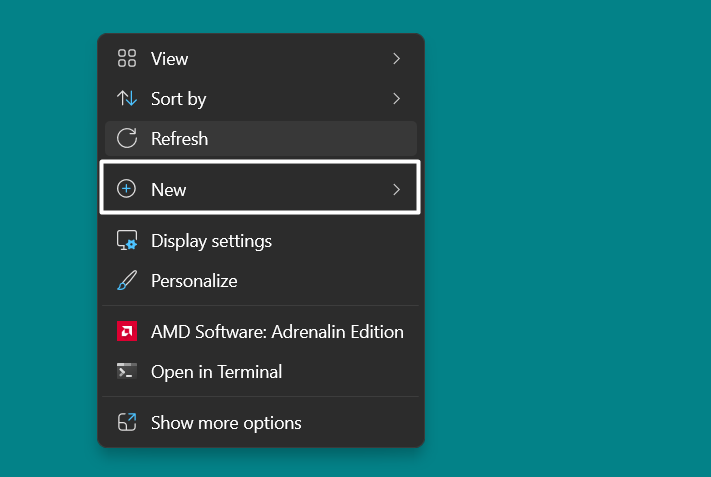Click the Terminal prompt icon
The height and width of the screenshot is (477, 711).
pos(127,372)
